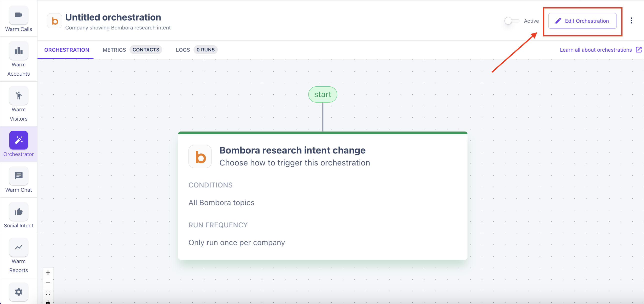Switch to the Metrics tab
This screenshot has height=304, width=644.
[x=114, y=50]
